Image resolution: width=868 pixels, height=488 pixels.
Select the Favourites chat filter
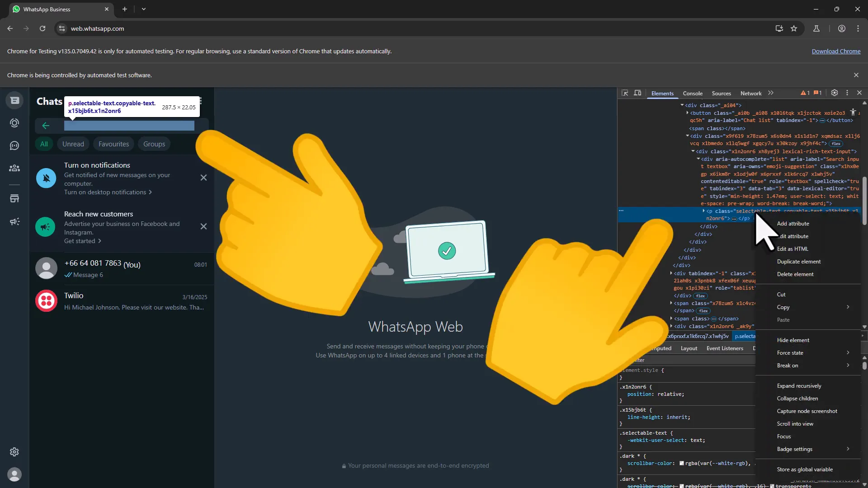[x=114, y=144]
